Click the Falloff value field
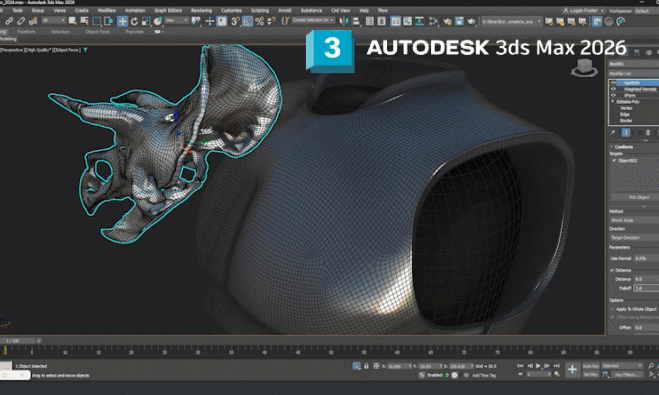This screenshot has width=659, height=395. point(646,288)
